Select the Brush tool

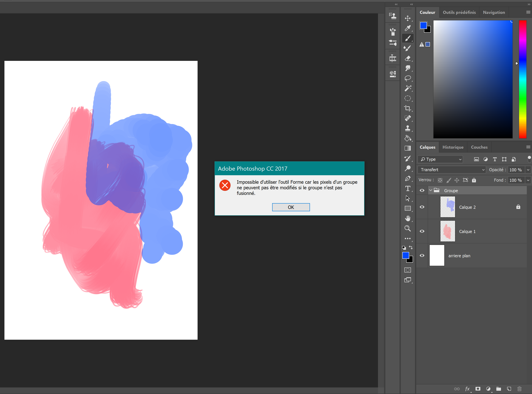tap(408, 38)
